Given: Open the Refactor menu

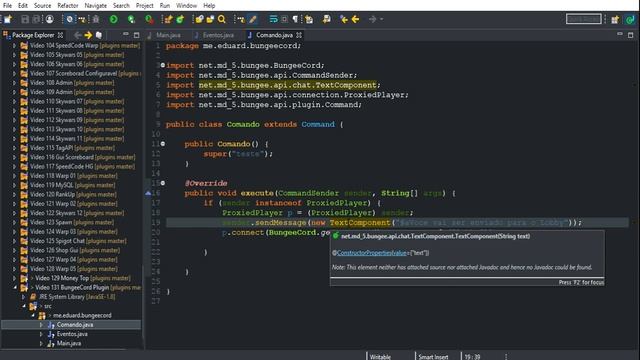Looking at the screenshot, I should 68,6.
